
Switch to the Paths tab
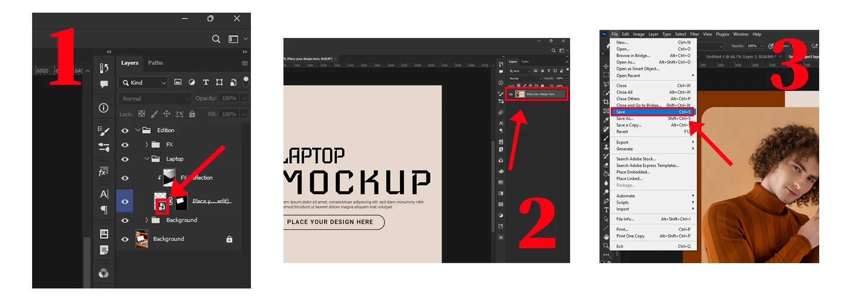155,63
